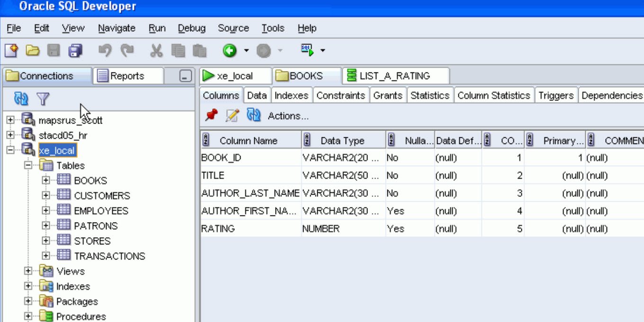Screen dimensions: 644x322
Task: Switch to the Reports panel
Action: click(128, 75)
